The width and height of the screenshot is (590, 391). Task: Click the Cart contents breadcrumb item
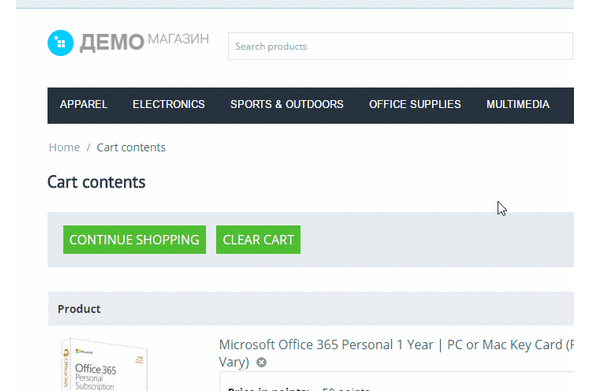coord(131,147)
